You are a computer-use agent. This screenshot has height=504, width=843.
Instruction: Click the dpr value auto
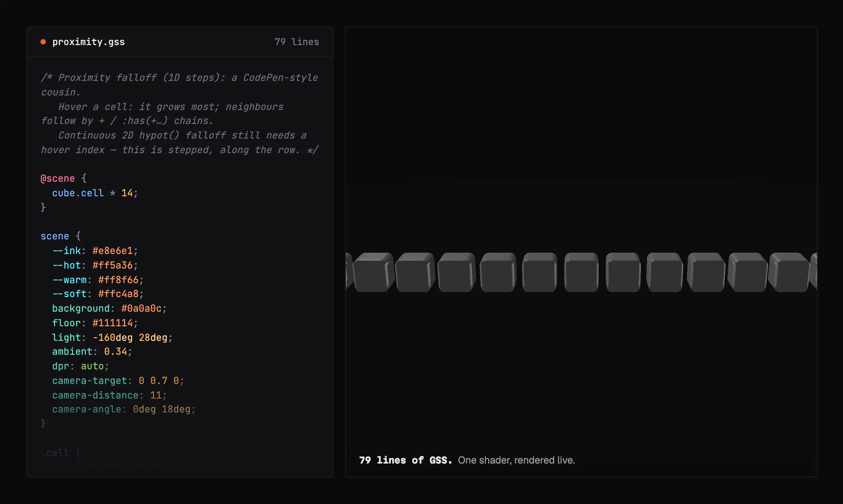pos(92,366)
